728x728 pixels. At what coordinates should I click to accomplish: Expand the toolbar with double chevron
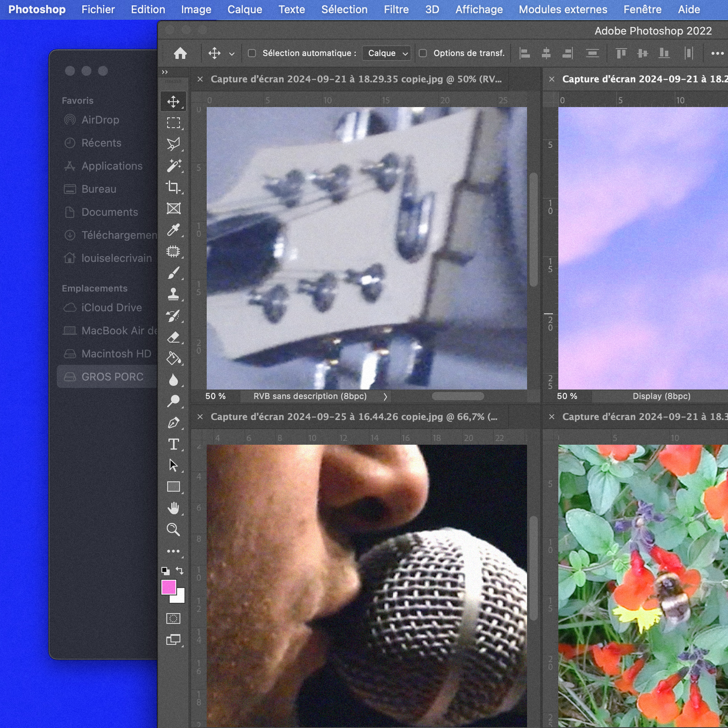[165, 72]
